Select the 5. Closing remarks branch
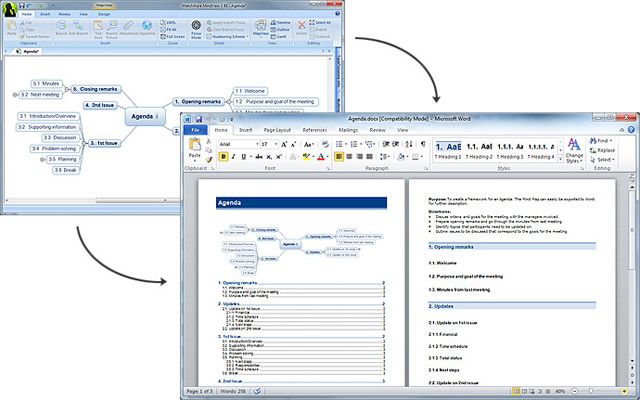Viewport: 640px width, 400px height. [x=96, y=89]
